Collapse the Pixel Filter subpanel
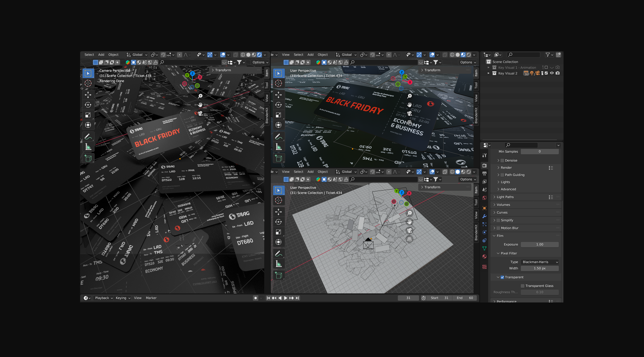644x357 pixels. pyautogui.click(x=498, y=253)
